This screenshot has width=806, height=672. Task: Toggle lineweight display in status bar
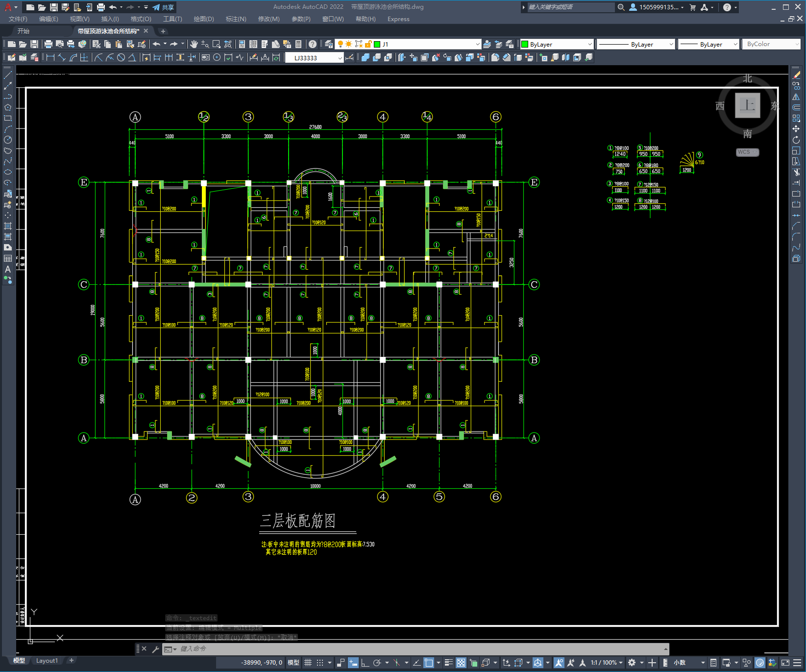point(448,663)
